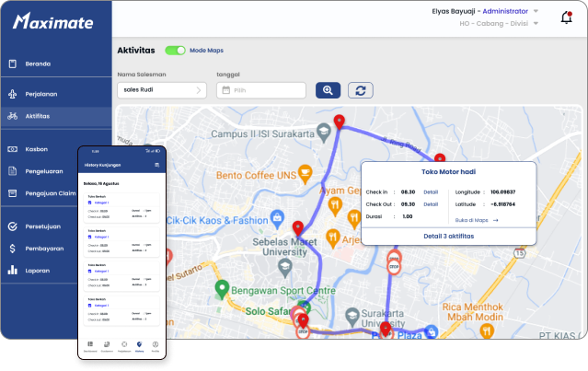This screenshot has height=371, width=588.
Task: Tap History tab in phone navbar
Action: pyautogui.click(x=140, y=347)
